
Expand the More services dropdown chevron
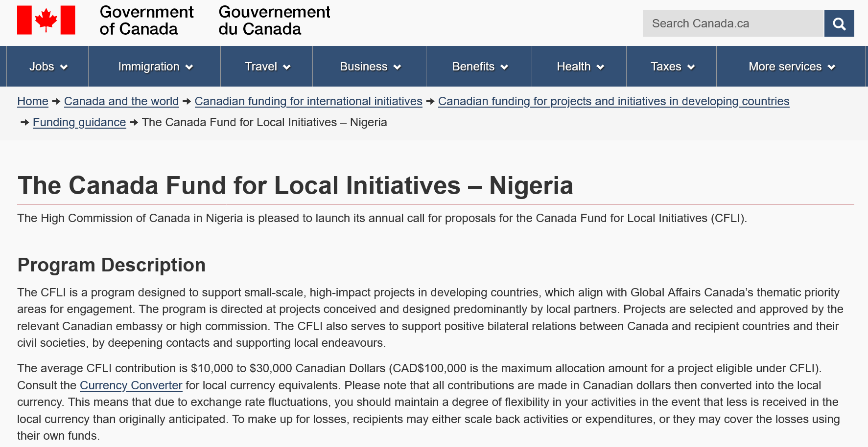[831, 67]
